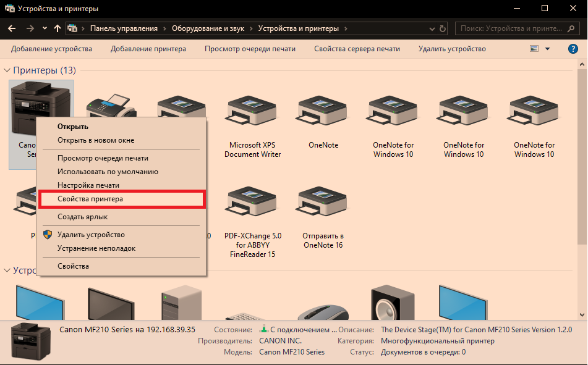Click the scrollbar down arrow
588x365 pixels.
pos(582,315)
